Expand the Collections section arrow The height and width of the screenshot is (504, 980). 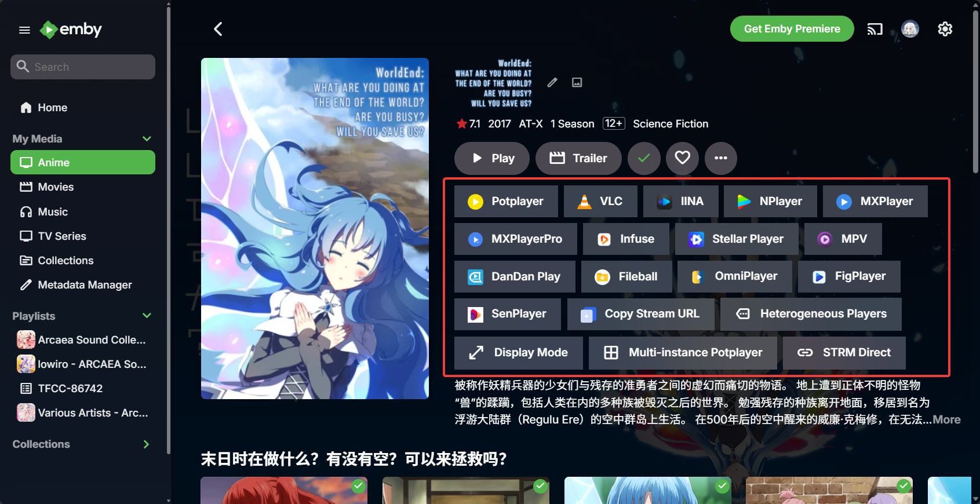146,444
